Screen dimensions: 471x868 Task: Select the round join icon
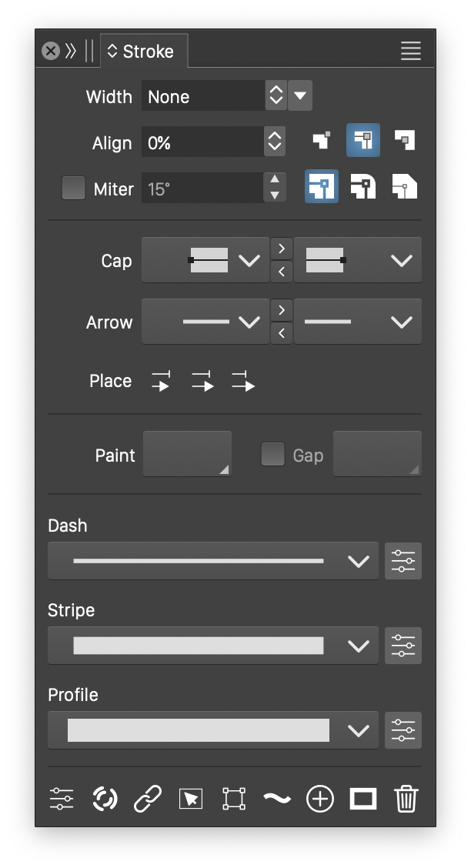(x=363, y=187)
